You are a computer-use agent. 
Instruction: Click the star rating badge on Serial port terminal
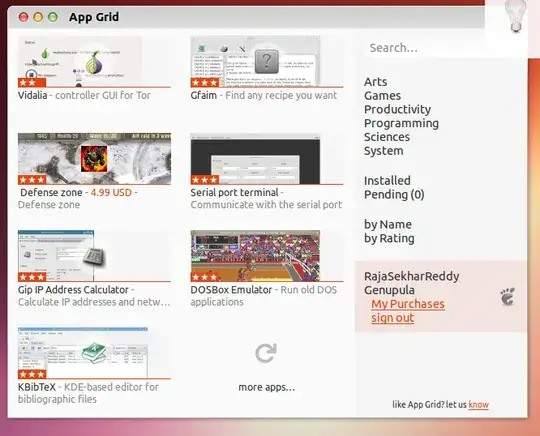pyautogui.click(x=205, y=180)
